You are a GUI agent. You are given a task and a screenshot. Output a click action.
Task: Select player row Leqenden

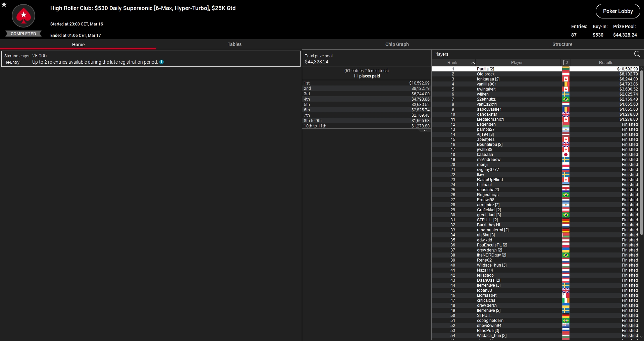pyautogui.click(x=536, y=124)
